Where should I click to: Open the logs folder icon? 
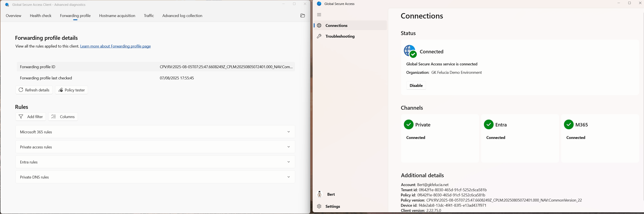tap(303, 15)
